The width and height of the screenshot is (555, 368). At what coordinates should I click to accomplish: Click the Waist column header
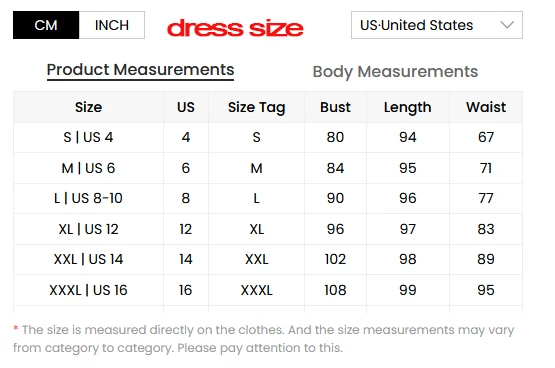pos(486,107)
